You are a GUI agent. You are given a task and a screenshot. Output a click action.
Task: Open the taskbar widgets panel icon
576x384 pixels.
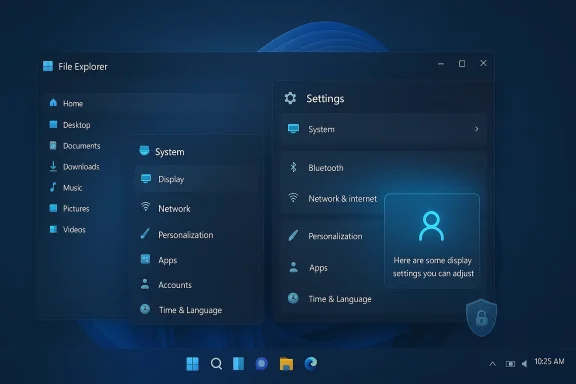pyautogui.click(x=238, y=364)
